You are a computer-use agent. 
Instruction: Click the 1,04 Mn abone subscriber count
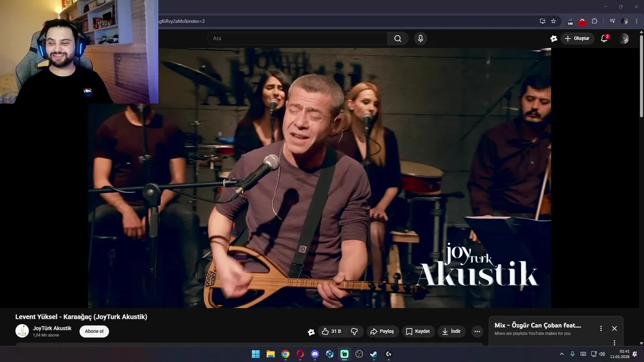[46, 335]
